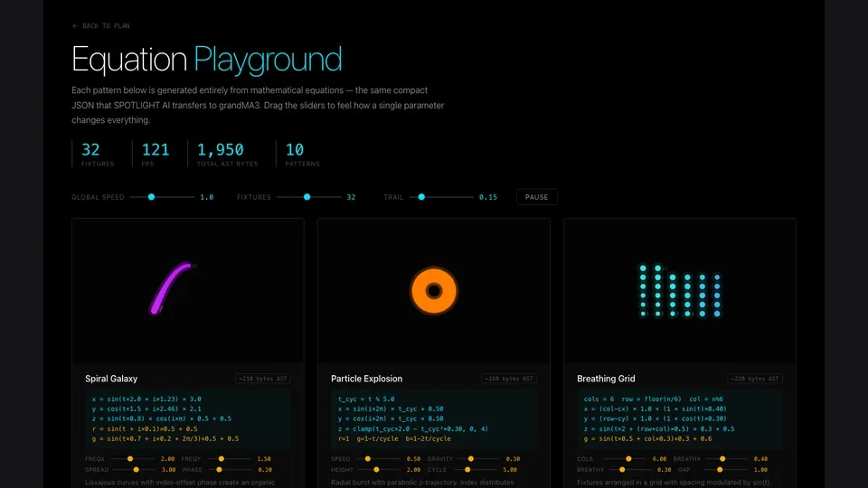
Task: Click the Breathing Grid dots preview
Action: [680, 291]
